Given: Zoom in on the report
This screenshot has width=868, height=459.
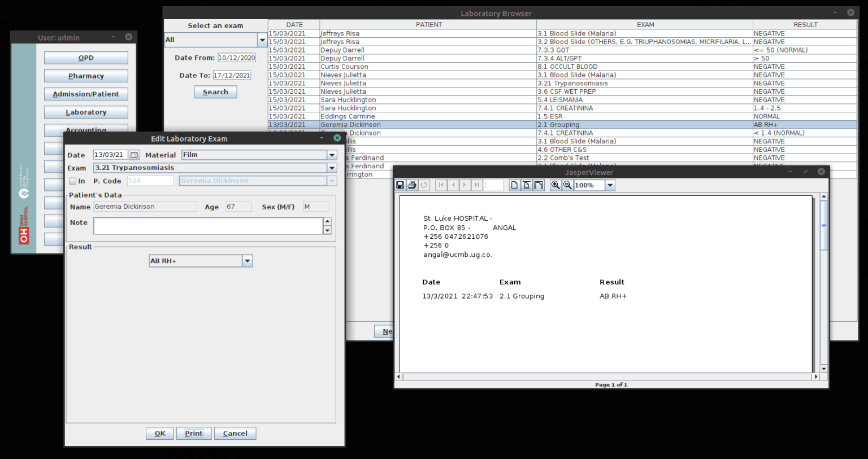Looking at the screenshot, I should [555, 185].
